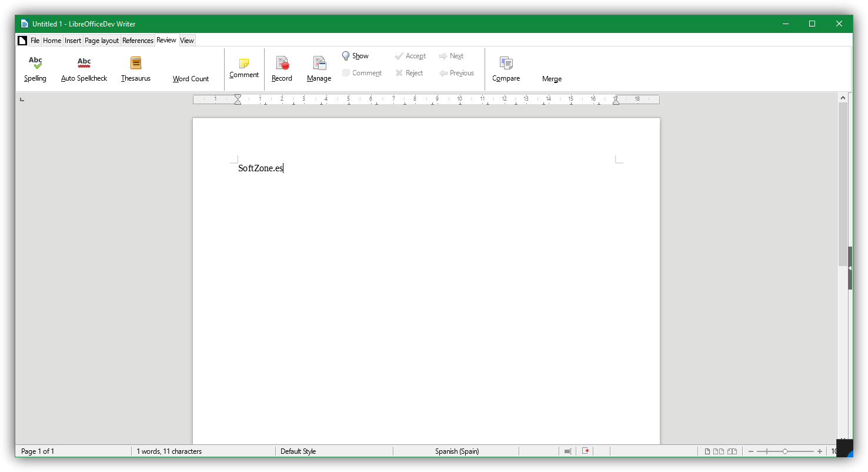Click the Reject change button
Screen dimensions: 868x472
409,73
